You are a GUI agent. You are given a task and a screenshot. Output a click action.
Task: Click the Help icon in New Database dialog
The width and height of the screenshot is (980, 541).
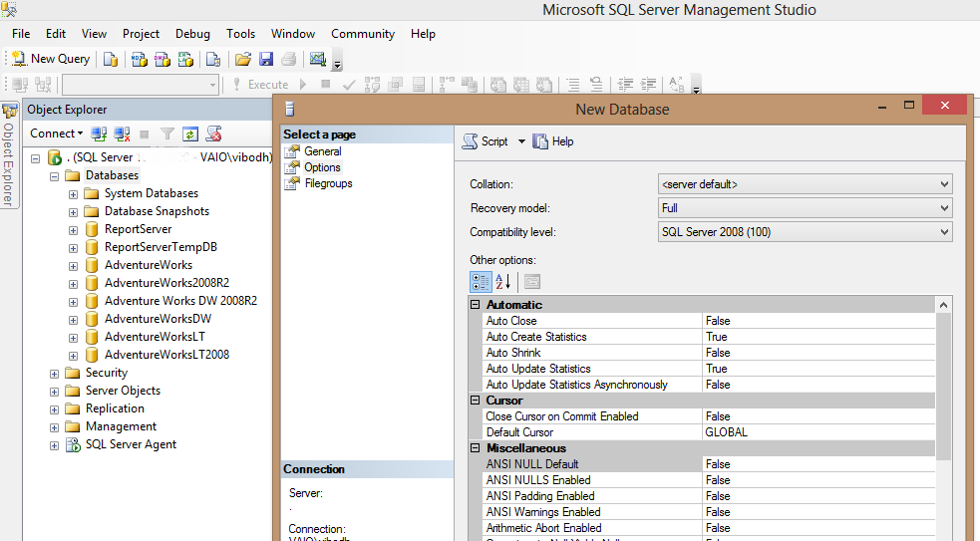[x=553, y=141]
